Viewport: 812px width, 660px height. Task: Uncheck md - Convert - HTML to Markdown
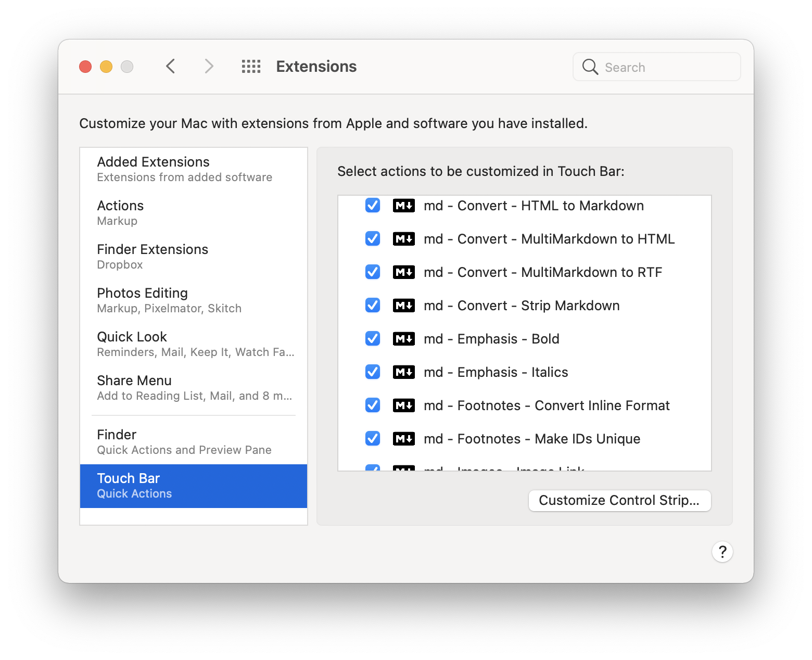pos(373,206)
